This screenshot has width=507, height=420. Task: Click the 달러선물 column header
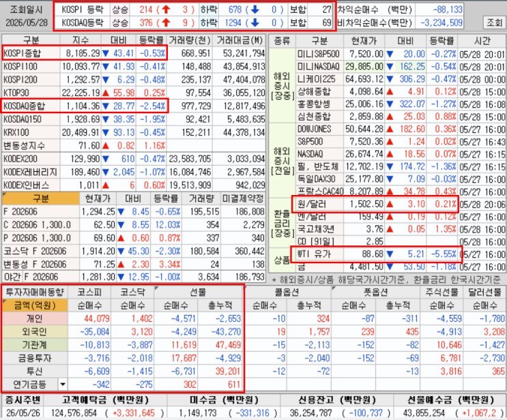[x=484, y=292]
